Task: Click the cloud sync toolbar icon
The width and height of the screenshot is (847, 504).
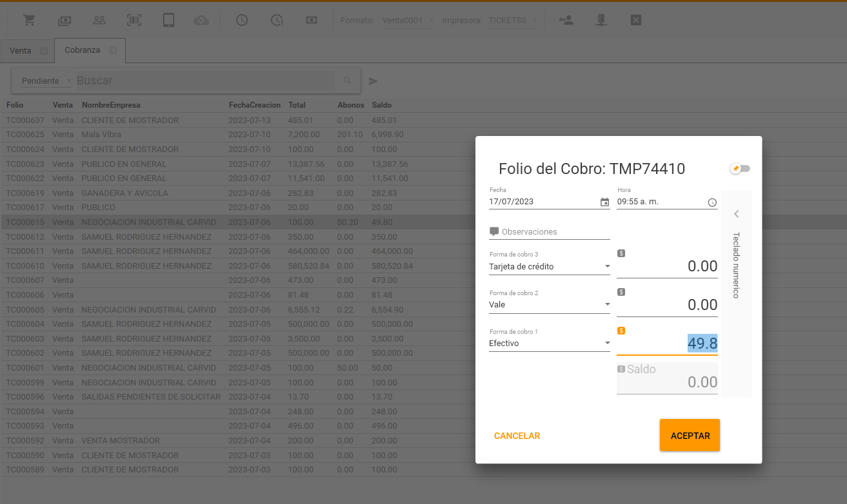Action: [x=201, y=20]
